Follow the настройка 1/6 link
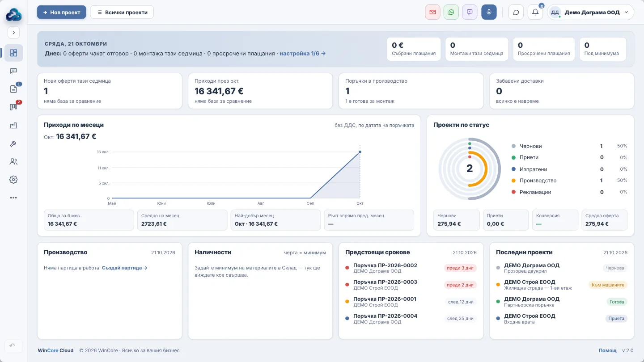 (303, 54)
